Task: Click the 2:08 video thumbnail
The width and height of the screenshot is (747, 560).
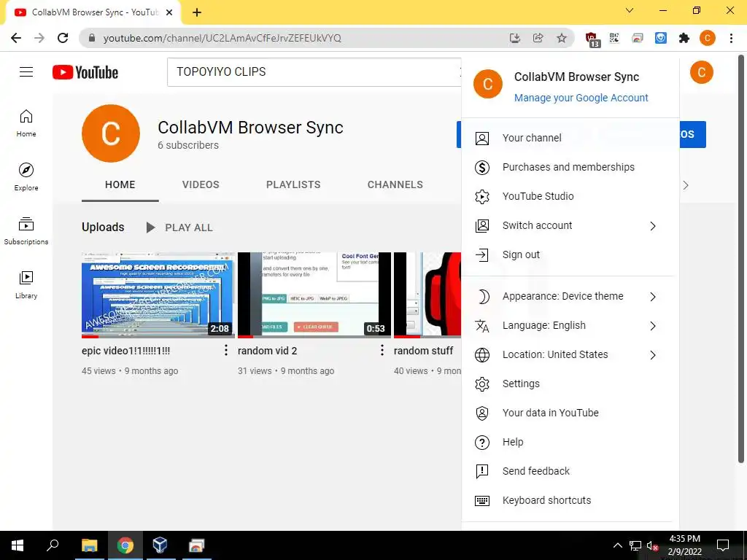Action: coord(158,295)
